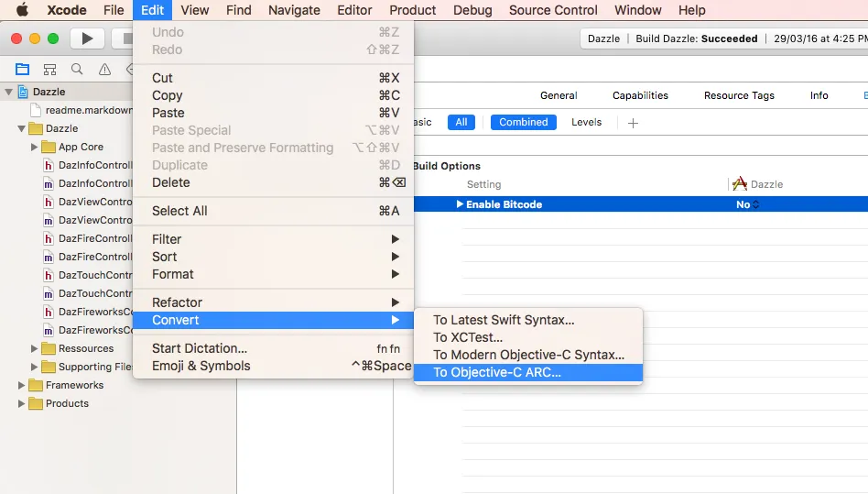Image resolution: width=868 pixels, height=494 pixels.
Task: Collapse the Dazzle group folder
Action: (22, 128)
